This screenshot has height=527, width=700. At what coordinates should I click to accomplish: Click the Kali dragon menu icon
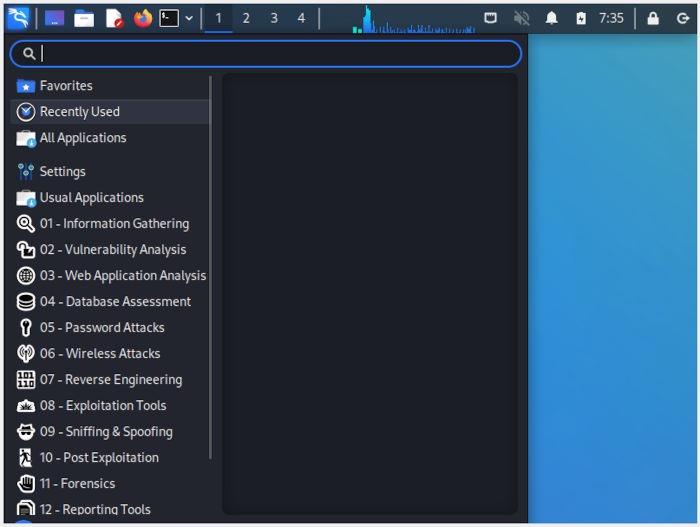point(18,18)
